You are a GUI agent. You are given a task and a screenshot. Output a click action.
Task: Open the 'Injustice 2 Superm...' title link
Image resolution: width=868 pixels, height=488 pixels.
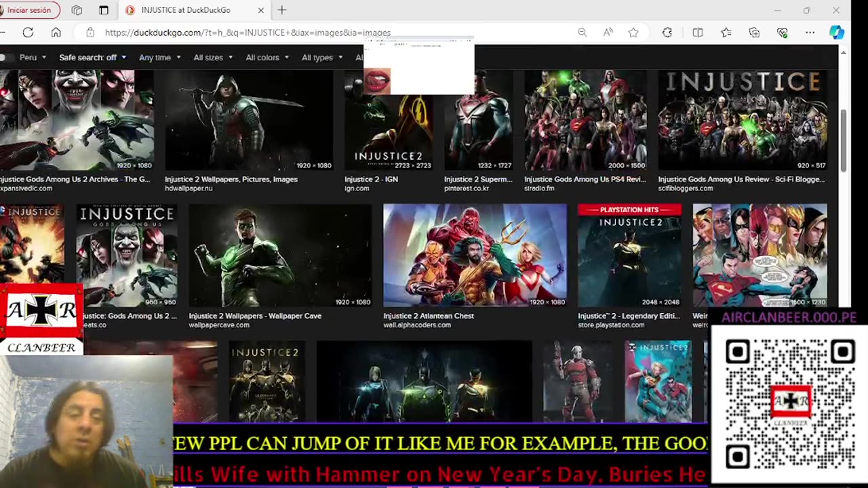(x=478, y=180)
